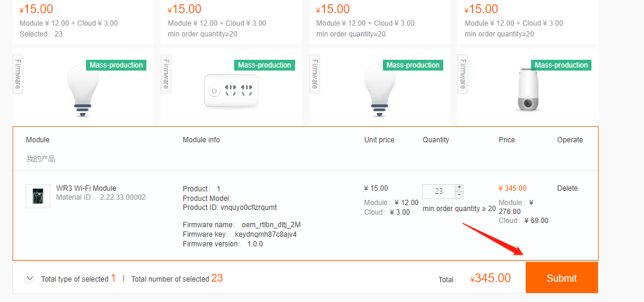Screen dimensions: 644x302
Task: Click the light bulb icon in the third card
Action: coord(379,90)
